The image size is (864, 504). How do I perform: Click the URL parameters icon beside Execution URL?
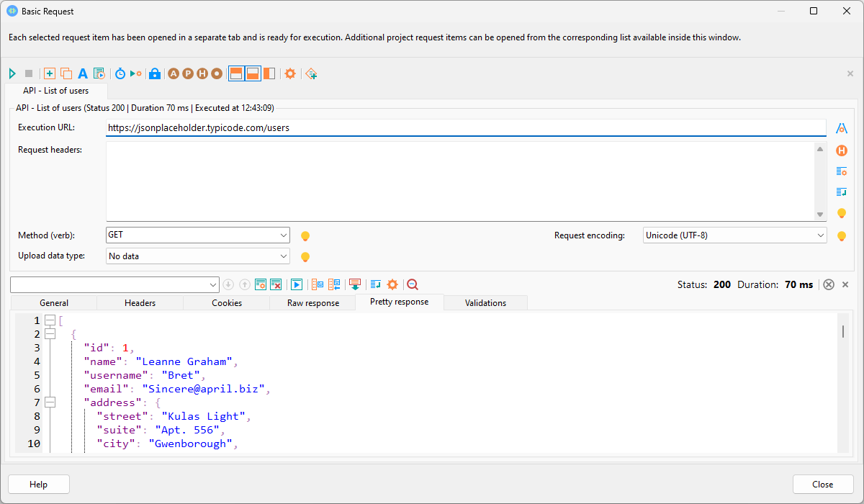841,128
